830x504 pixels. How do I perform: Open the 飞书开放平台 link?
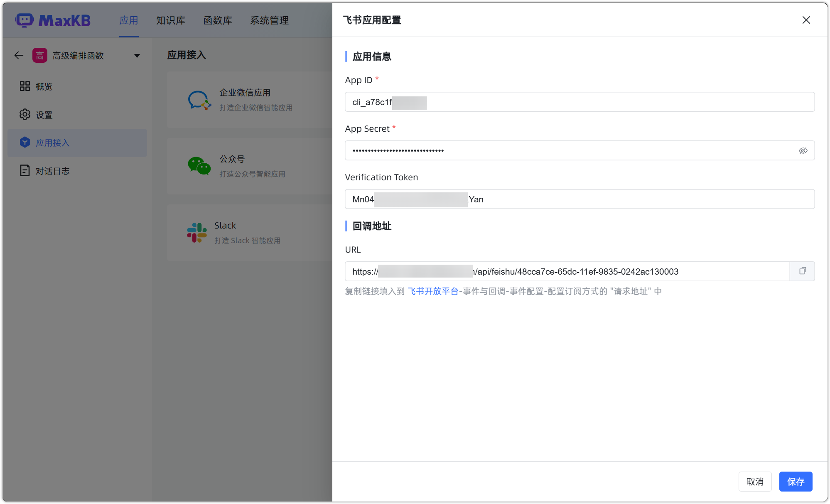(x=433, y=291)
